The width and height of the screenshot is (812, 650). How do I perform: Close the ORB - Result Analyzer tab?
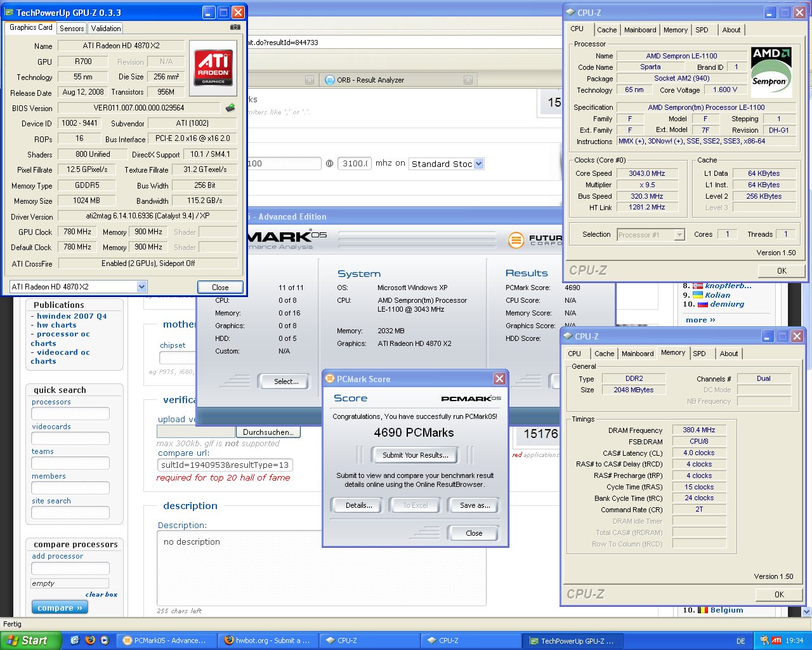pyautogui.click(x=468, y=80)
